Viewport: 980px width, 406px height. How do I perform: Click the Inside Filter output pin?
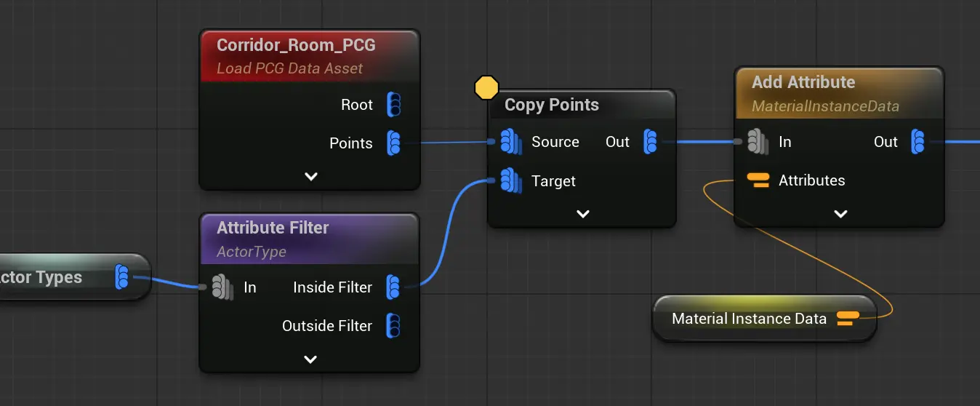(393, 287)
